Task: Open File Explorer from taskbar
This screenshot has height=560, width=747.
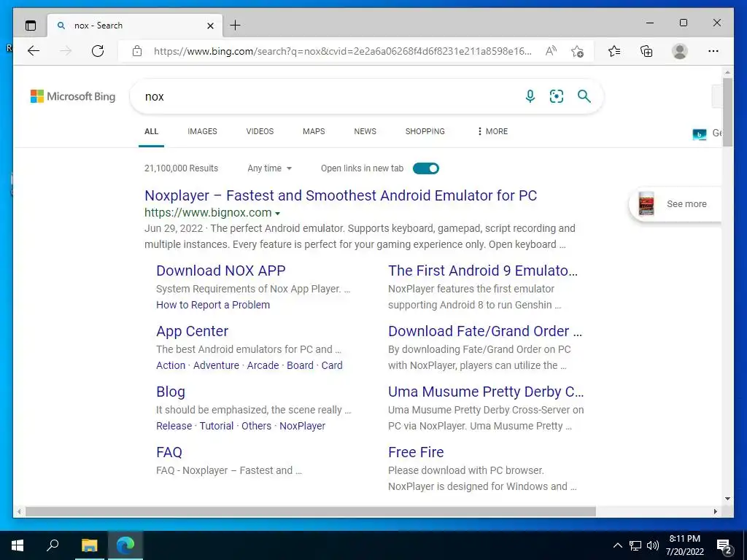Action: [89, 545]
